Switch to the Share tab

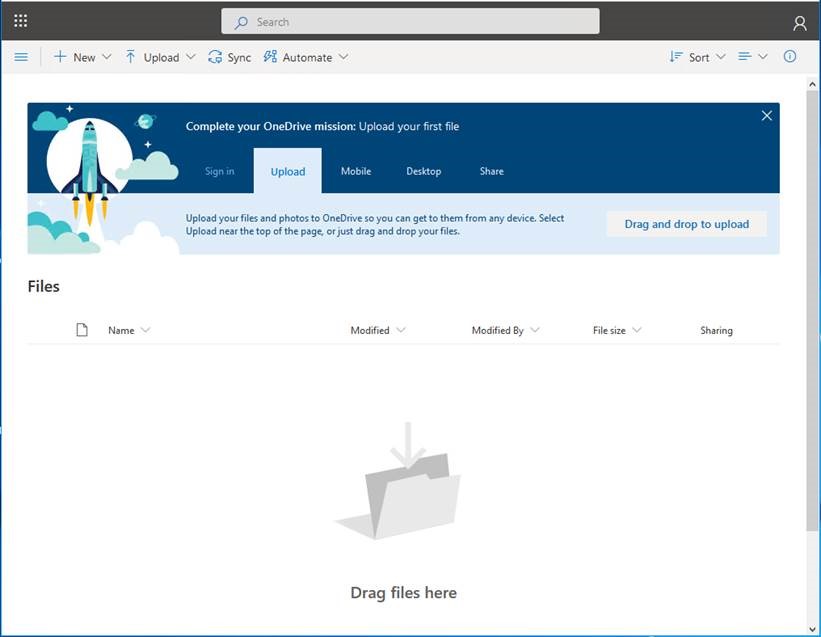click(x=492, y=171)
